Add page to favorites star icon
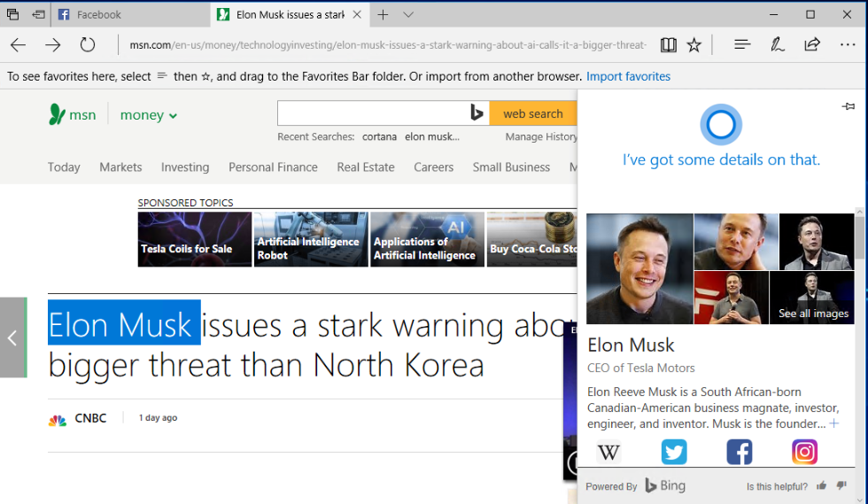This screenshot has width=868, height=504. (694, 45)
